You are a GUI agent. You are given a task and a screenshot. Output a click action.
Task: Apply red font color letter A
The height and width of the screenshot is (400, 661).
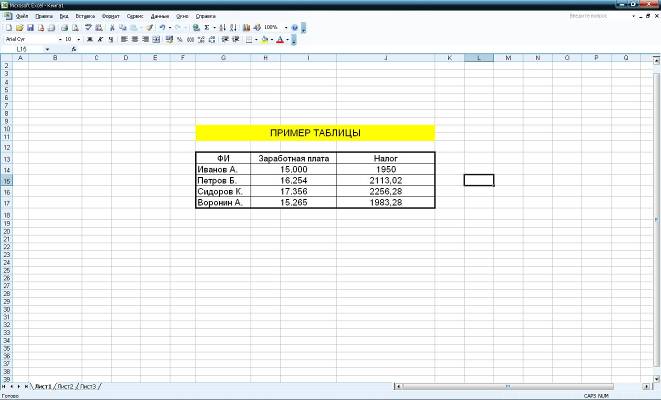coord(280,40)
